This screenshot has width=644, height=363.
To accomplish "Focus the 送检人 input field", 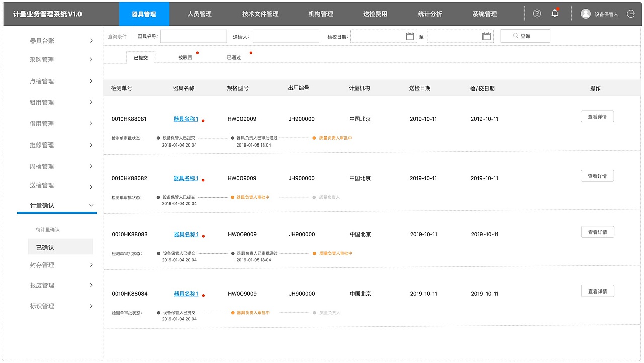I will (x=286, y=36).
